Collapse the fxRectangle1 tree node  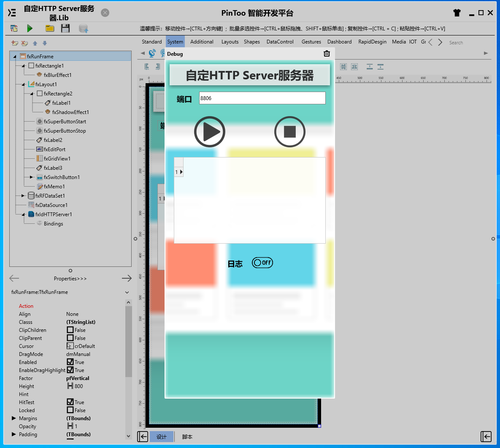[23, 66]
